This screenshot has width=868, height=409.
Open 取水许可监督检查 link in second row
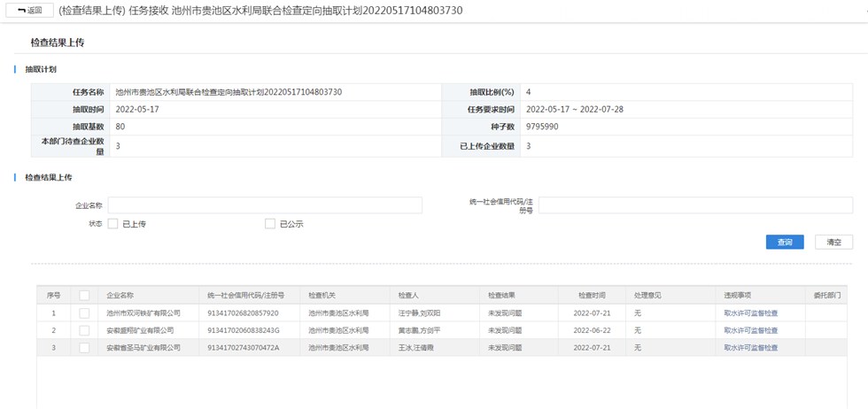(x=750, y=330)
